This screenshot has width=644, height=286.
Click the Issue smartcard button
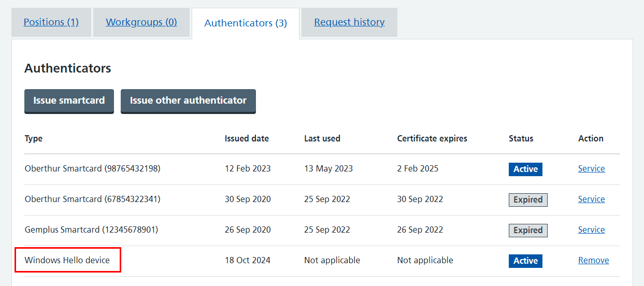coord(69,101)
